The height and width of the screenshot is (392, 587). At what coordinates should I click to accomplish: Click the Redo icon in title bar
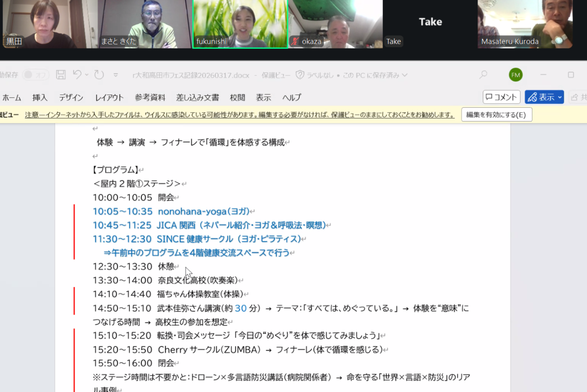tap(99, 75)
